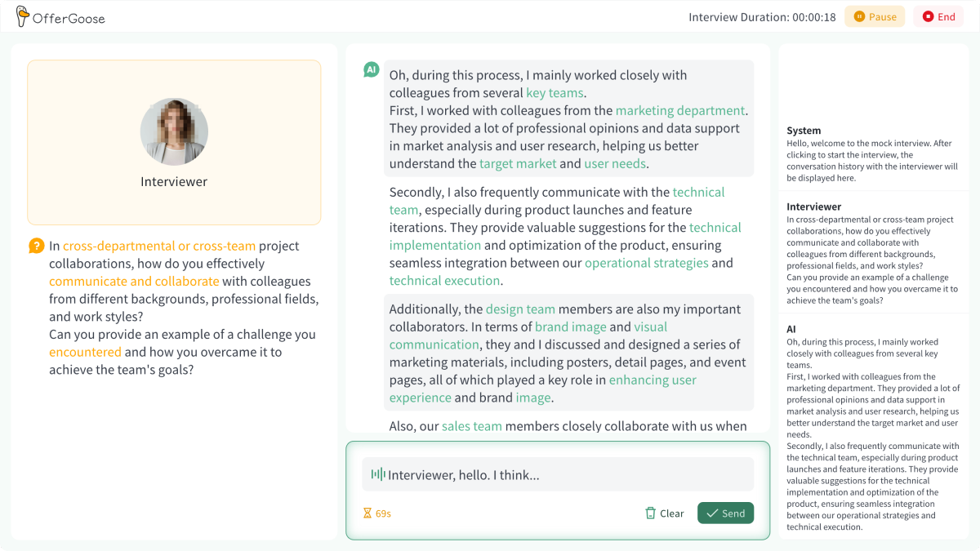Select the Interviewer entry in conversation history
Image resolution: width=980 pixels, height=551 pixels.
coord(873,254)
